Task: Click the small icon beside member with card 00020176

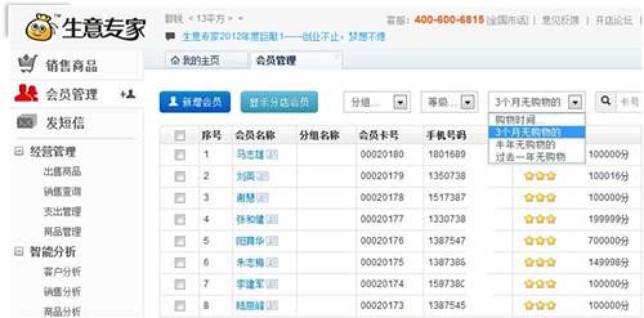Action: 272,241
